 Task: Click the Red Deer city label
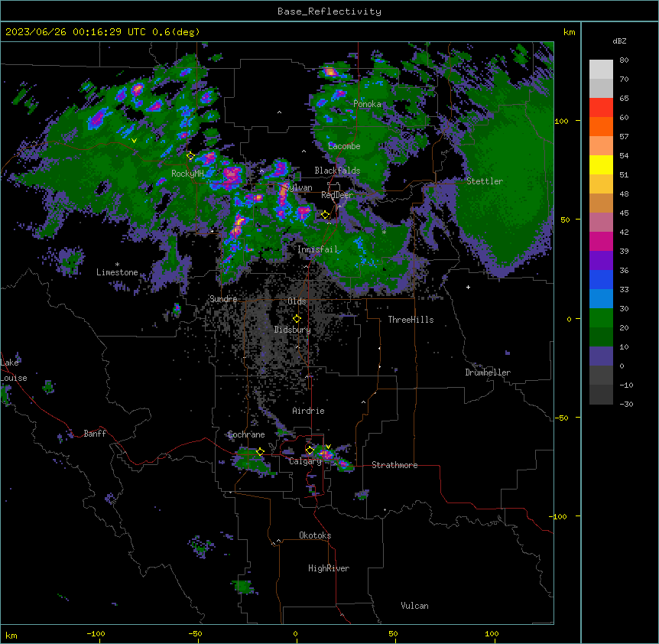click(x=337, y=195)
